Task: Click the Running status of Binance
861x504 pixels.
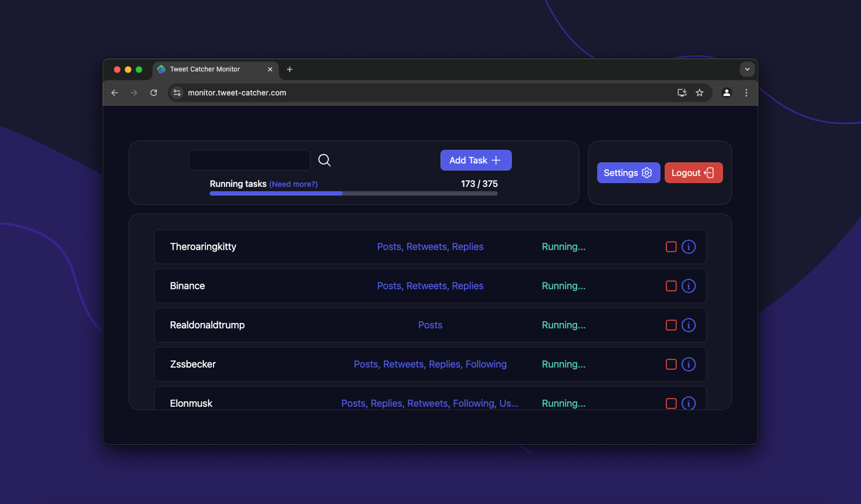Action: (563, 286)
